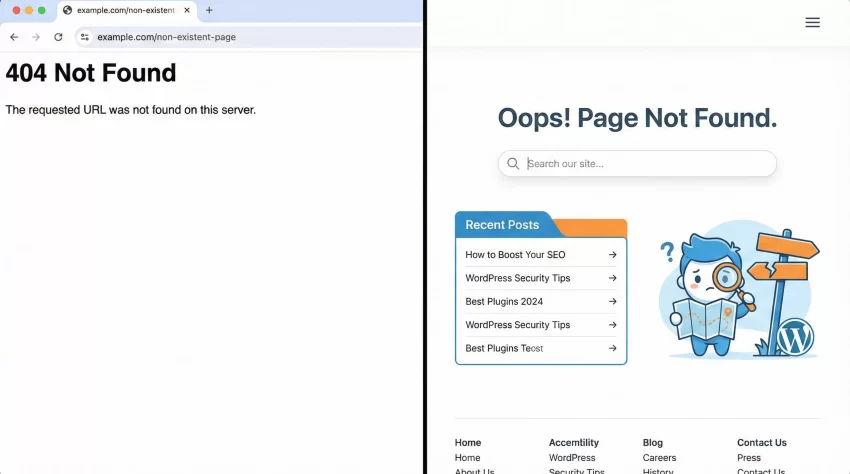Open the Best Plugins Teost post
Viewport: 850px width, 474px height.
point(504,348)
